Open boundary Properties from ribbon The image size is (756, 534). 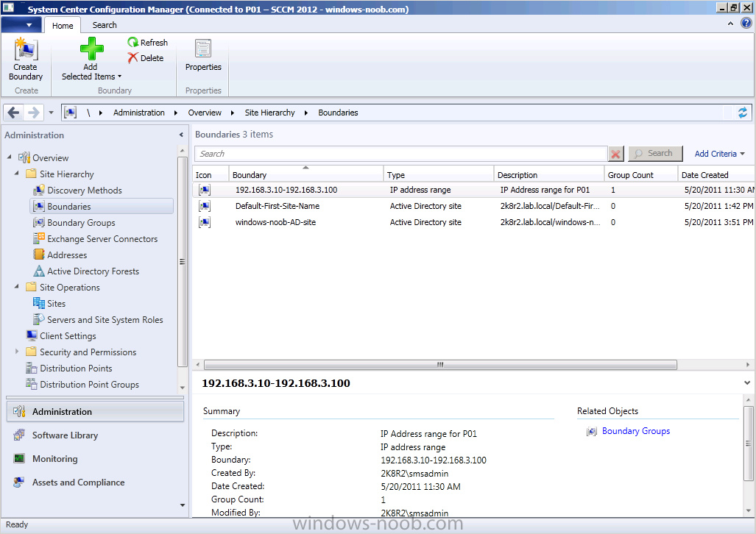click(x=203, y=57)
